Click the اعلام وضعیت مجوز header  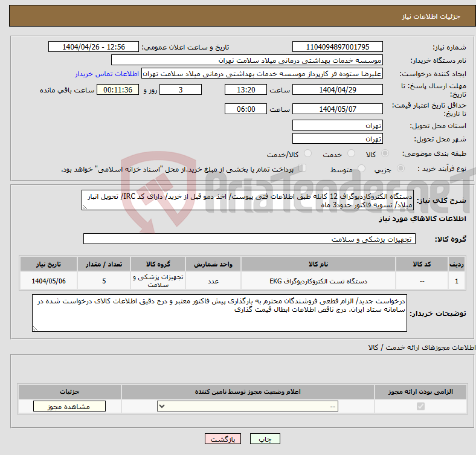248,392
